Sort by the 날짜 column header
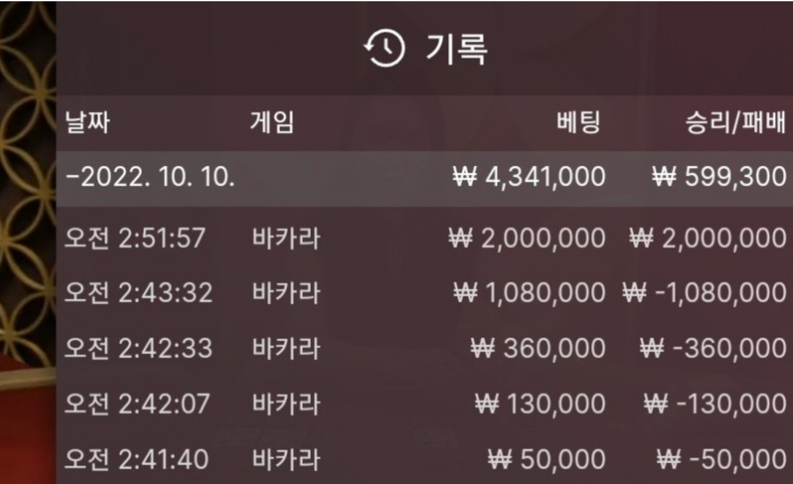 (x=87, y=124)
